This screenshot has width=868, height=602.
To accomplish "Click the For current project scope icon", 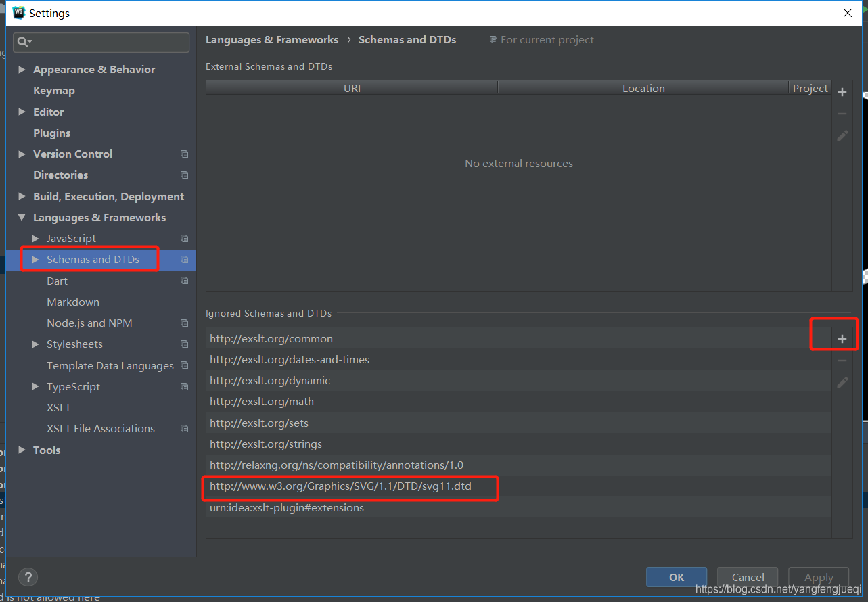I will tap(493, 39).
